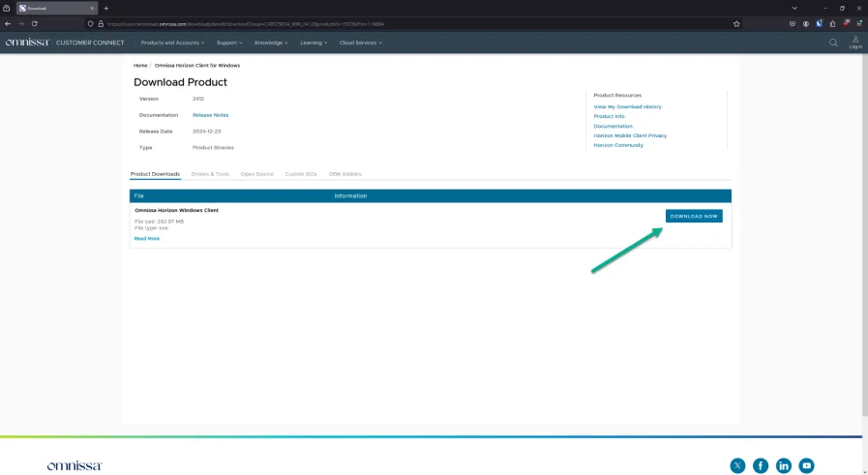
Task: Open the site search magnifier icon
Action: 833,43
